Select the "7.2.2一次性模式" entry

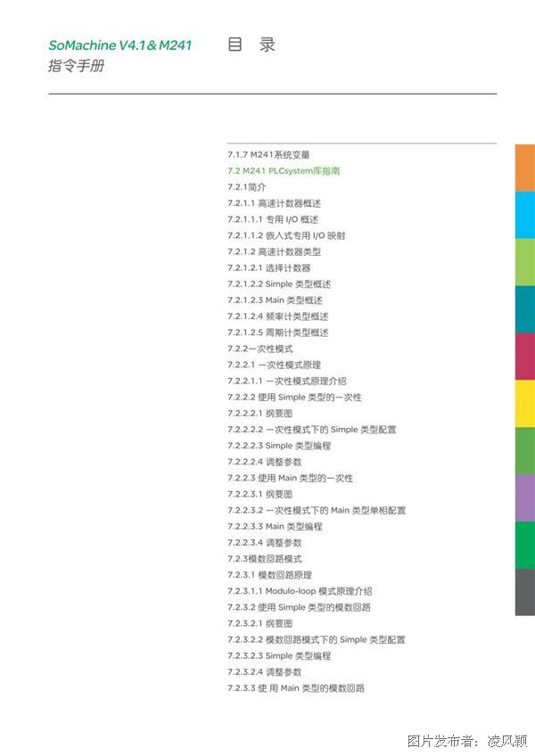260,349
